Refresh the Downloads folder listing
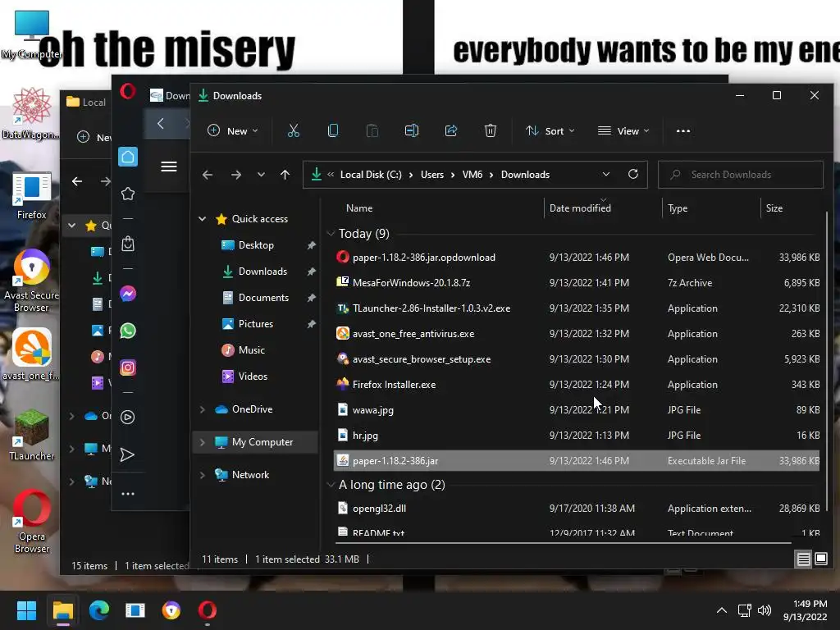Image resolution: width=840 pixels, height=630 pixels. [x=633, y=174]
